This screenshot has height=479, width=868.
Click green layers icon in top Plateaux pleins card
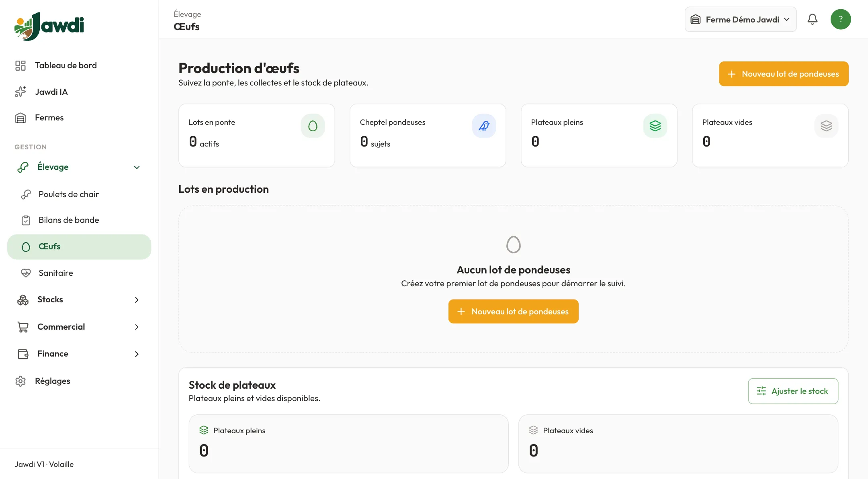[655, 126]
